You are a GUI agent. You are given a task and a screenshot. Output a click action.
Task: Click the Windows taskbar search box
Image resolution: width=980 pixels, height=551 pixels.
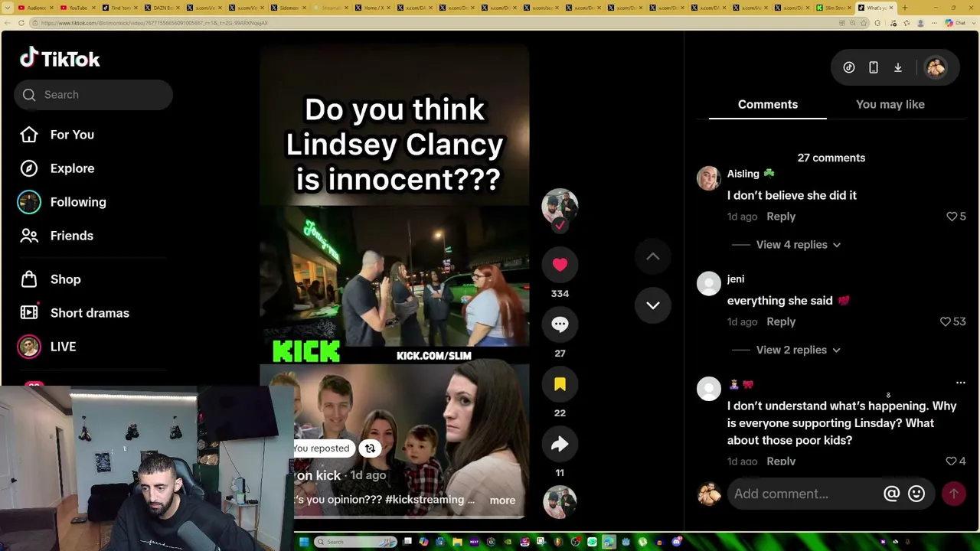(x=355, y=542)
